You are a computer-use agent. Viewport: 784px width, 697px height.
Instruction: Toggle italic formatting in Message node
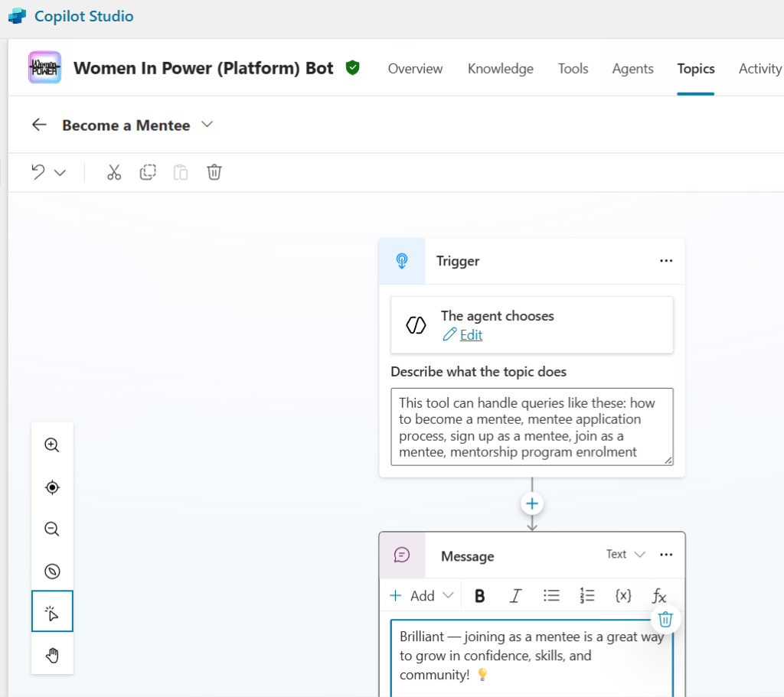point(515,596)
